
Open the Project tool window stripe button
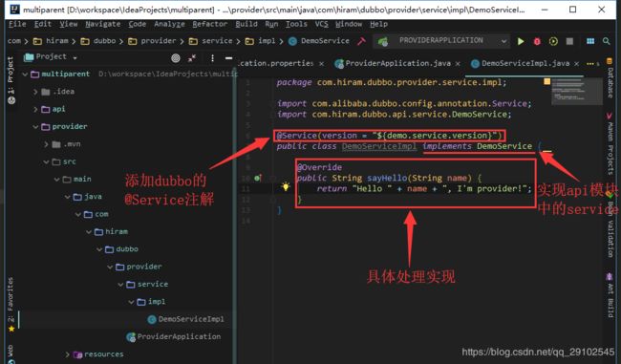pos(11,80)
